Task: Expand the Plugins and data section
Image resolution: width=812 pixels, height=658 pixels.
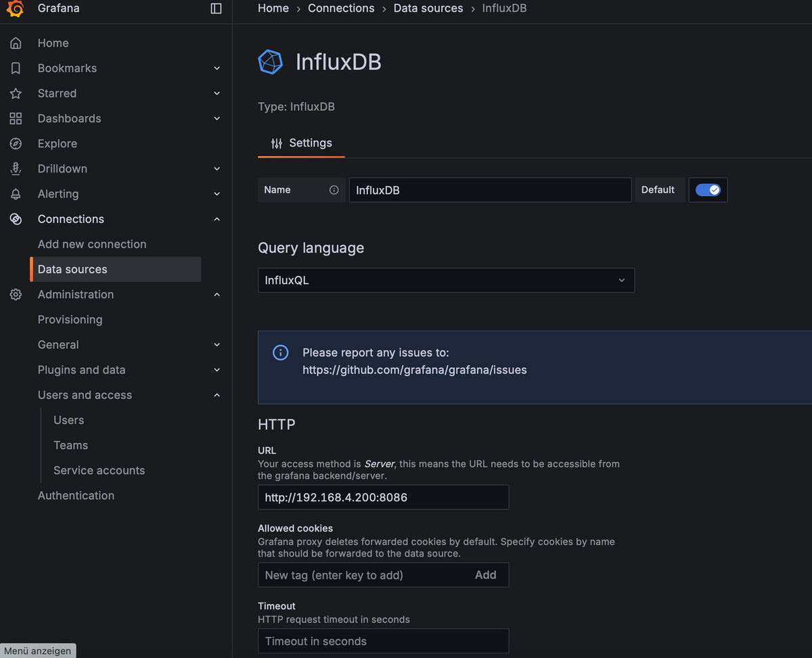Action: pyautogui.click(x=217, y=370)
